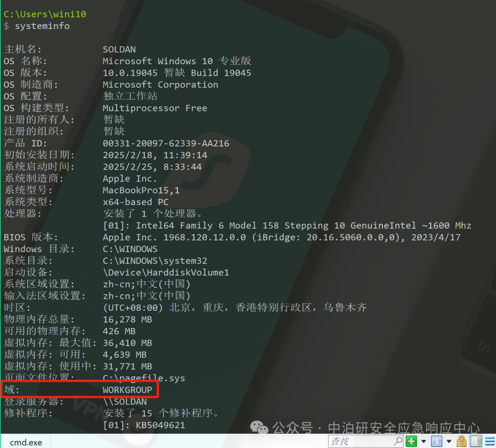Click the hostname value SOLDAN
Screen dimensions: 496x448
(x=119, y=49)
